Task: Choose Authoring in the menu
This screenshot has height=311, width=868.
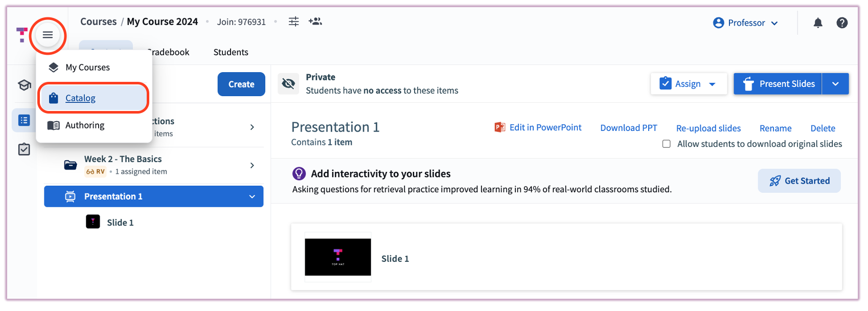Action: coord(84,125)
